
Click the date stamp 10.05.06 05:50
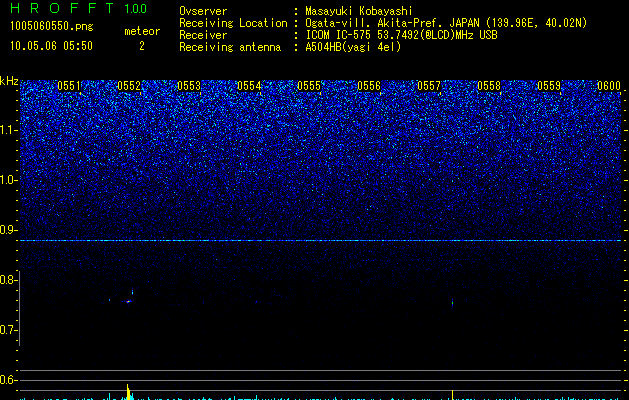click(51, 46)
